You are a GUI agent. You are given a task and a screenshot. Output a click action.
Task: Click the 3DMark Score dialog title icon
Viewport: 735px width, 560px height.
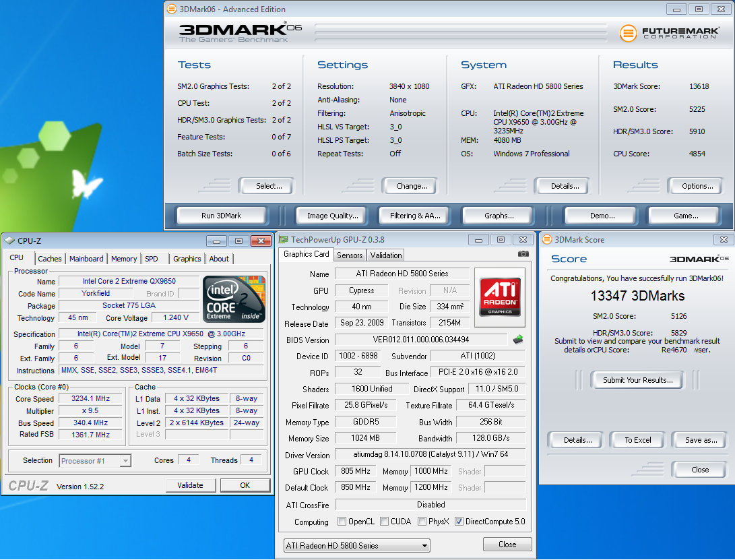[x=546, y=240]
